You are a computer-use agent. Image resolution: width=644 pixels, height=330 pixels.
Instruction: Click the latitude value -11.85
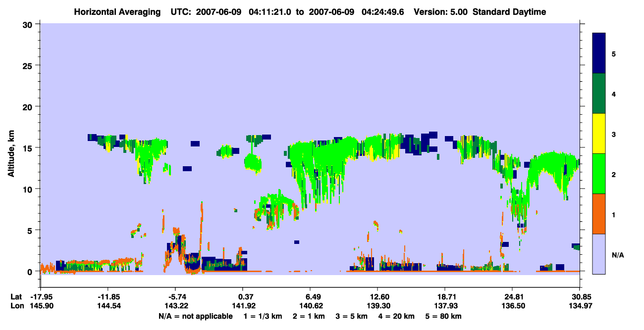[x=107, y=297]
